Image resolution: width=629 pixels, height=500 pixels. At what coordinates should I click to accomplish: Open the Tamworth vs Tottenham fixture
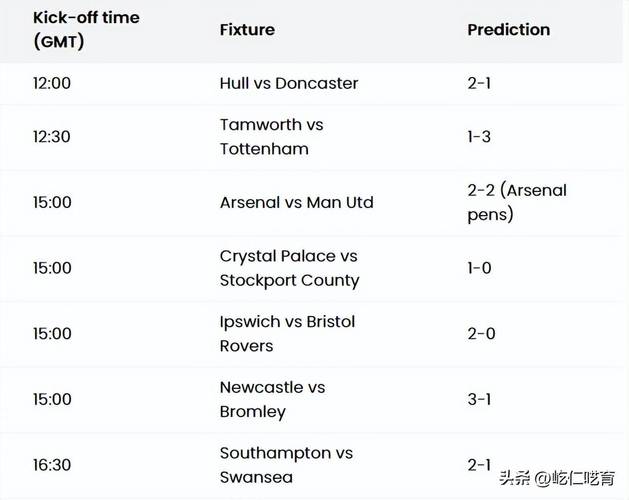[272, 137]
